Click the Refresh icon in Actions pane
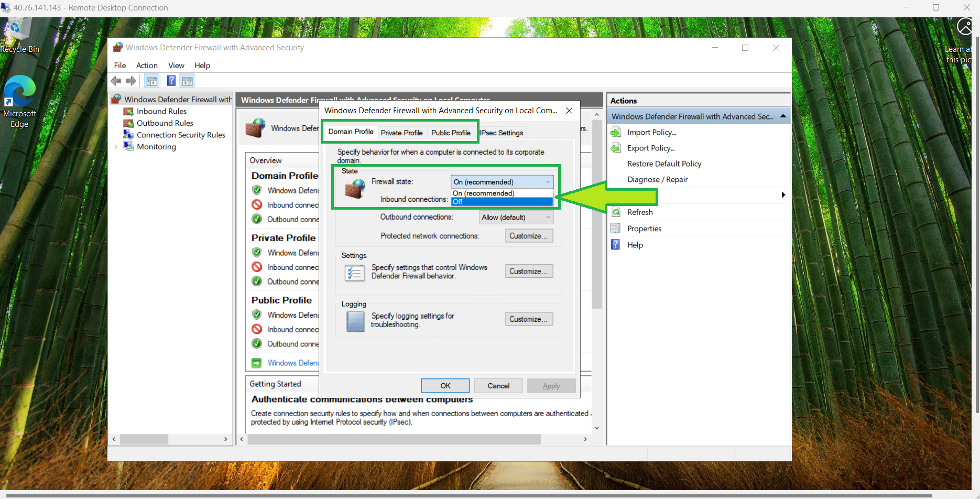Screen dimensions: 980x499 (x=616, y=212)
